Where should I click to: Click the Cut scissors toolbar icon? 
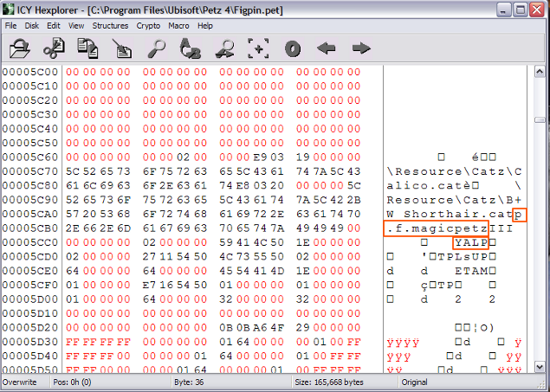[x=54, y=48]
